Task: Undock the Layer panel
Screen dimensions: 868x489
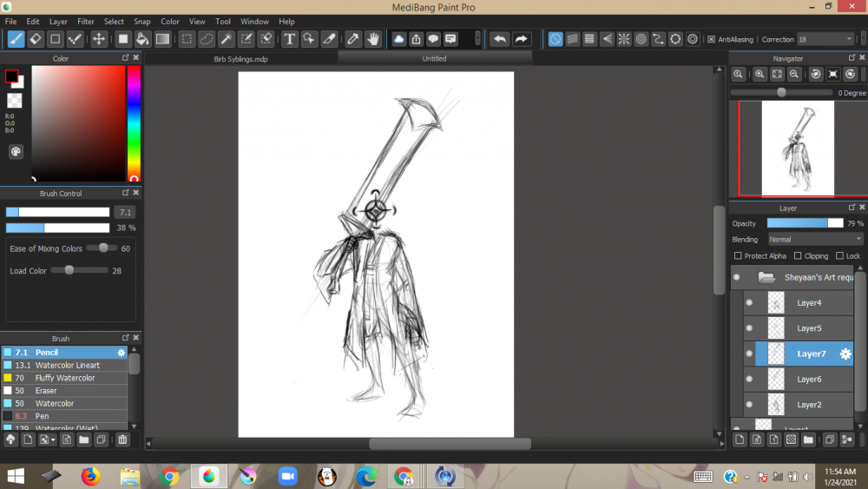Action: [x=852, y=207]
